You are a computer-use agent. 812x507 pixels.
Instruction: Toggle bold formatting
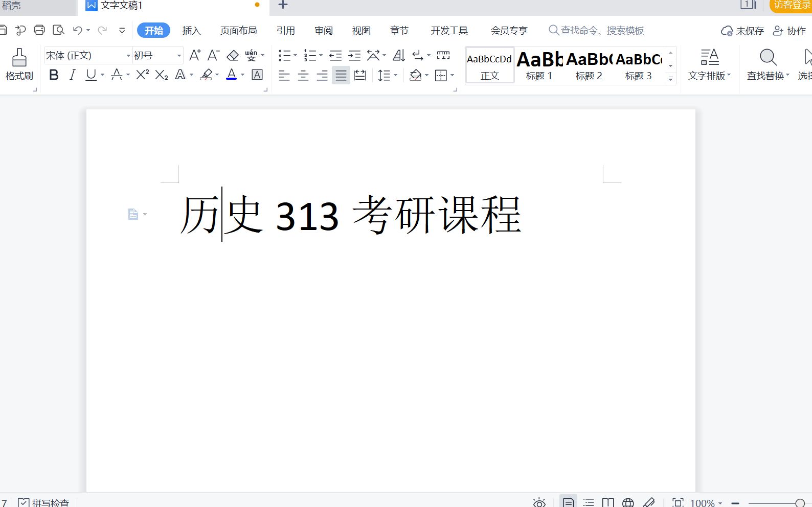54,75
